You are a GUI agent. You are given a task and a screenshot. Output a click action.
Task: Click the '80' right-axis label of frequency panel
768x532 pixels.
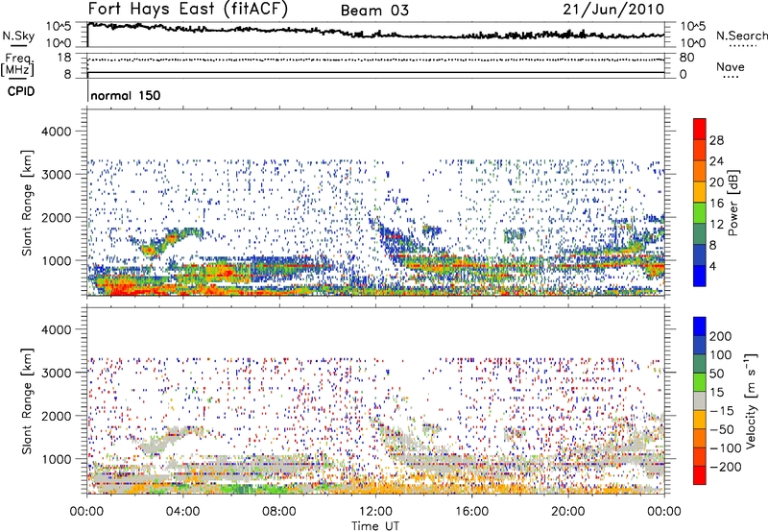click(x=686, y=58)
